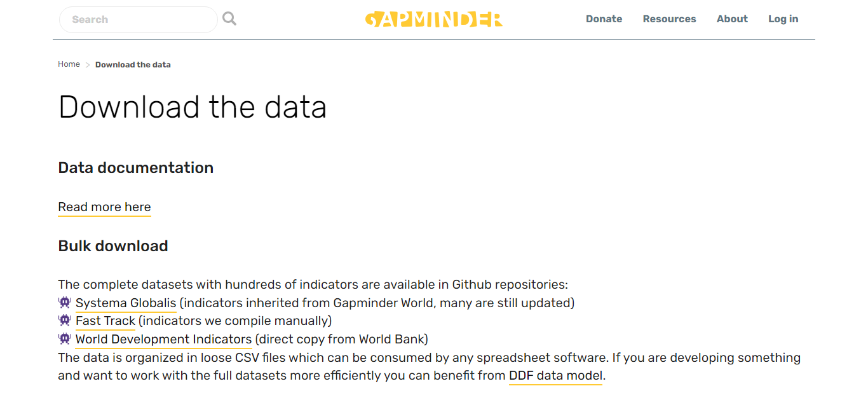
Task: Open the Read more here link
Action: point(104,207)
